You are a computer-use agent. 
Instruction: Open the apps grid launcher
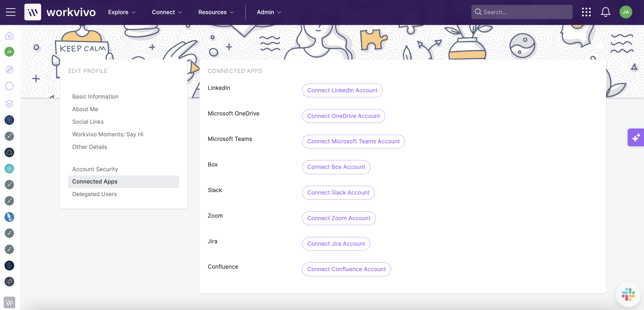(x=586, y=12)
